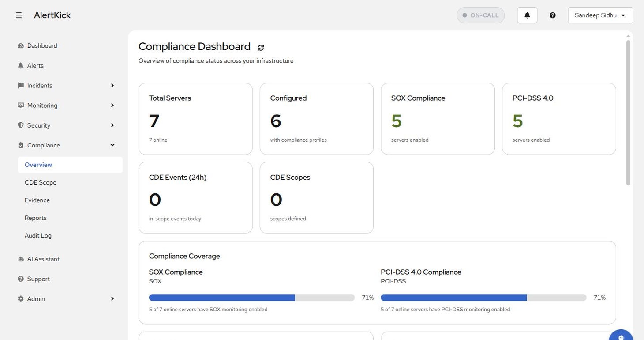The image size is (644, 340).
Task: Expand the Security submenu chevron
Action: (x=112, y=125)
